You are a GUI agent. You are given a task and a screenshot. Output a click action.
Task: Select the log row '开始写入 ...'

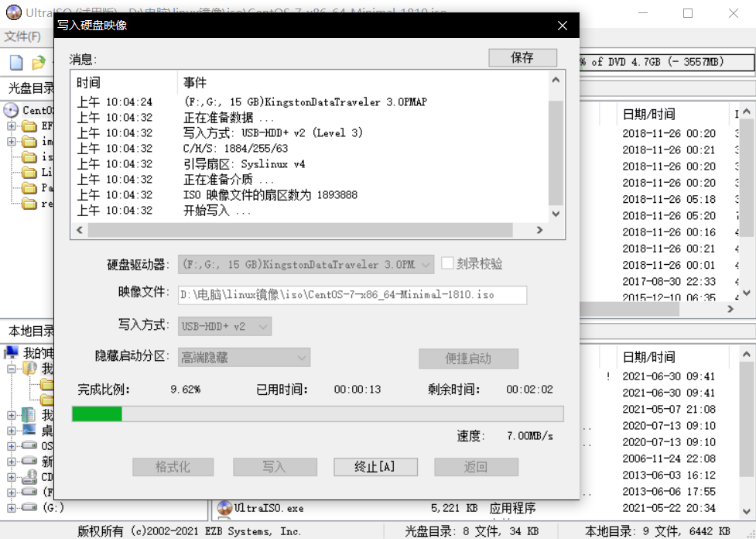point(310,211)
